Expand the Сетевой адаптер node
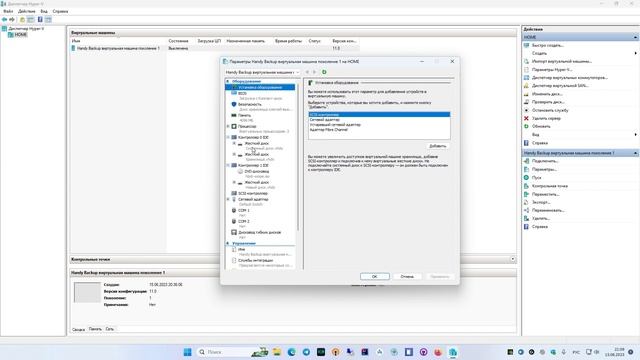This screenshot has height=360, width=640. (x=228, y=199)
